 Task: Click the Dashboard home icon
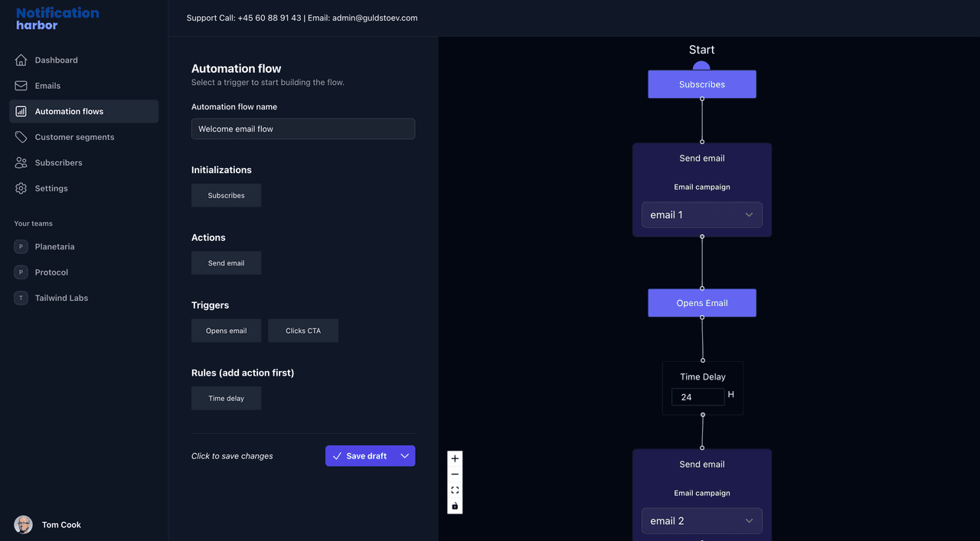tap(21, 60)
